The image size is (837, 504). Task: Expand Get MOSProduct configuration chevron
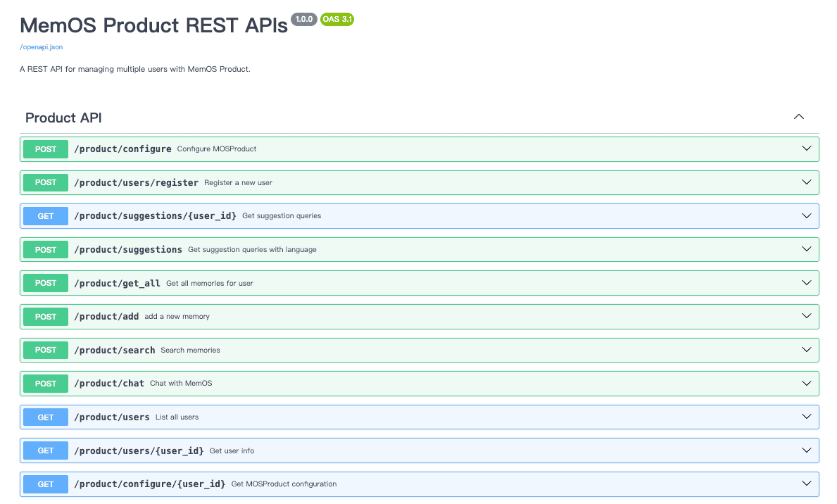coord(807,484)
